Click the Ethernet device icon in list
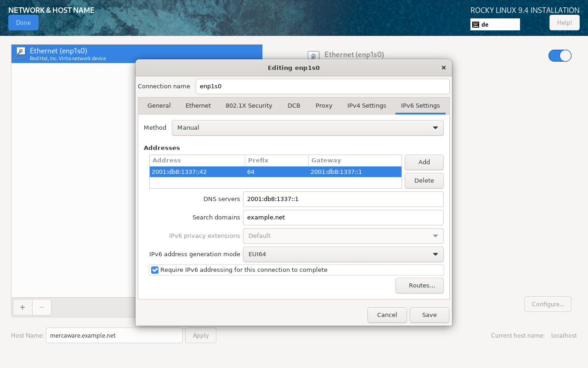This screenshot has width=588, height=368. coord(20,54)
